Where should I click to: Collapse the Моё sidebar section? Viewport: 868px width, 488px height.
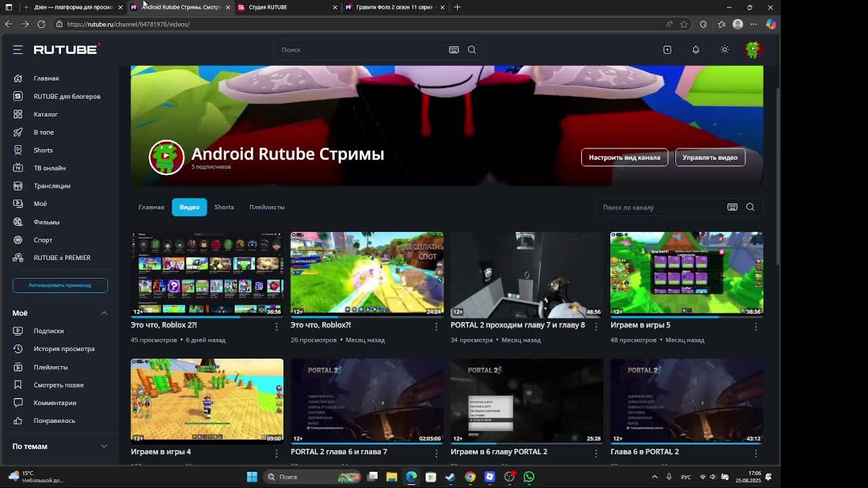[104, 313]
